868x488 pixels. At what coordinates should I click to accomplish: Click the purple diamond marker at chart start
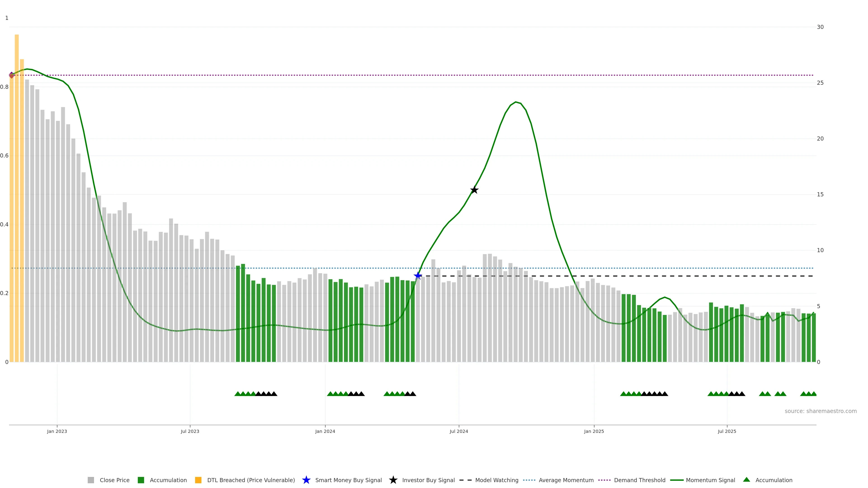(12, 75)
